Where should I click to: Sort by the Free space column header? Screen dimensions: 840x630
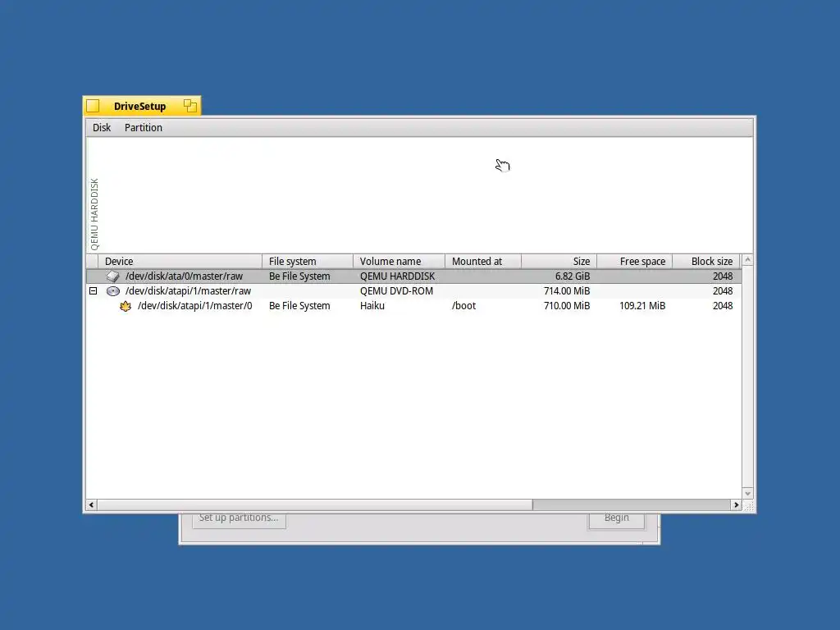(x=635, y=262)
